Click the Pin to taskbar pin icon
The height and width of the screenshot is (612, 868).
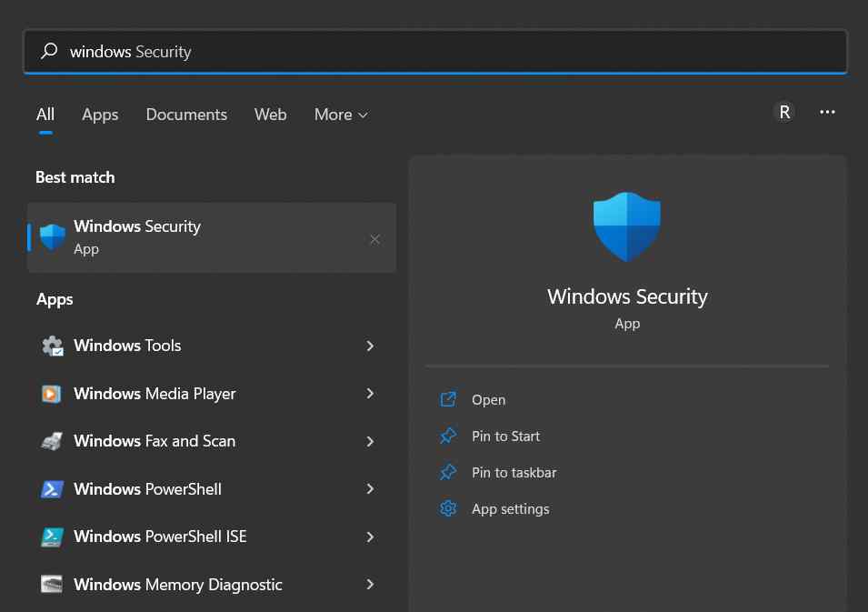point(448,473)
